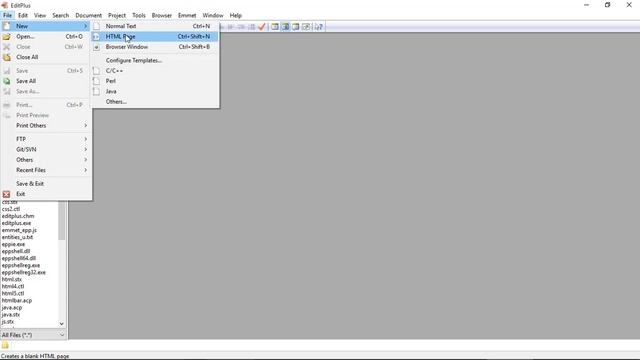Click the page icon beside HTML Page
This screenshot has height=360, width=640.
tap(96, 37)
